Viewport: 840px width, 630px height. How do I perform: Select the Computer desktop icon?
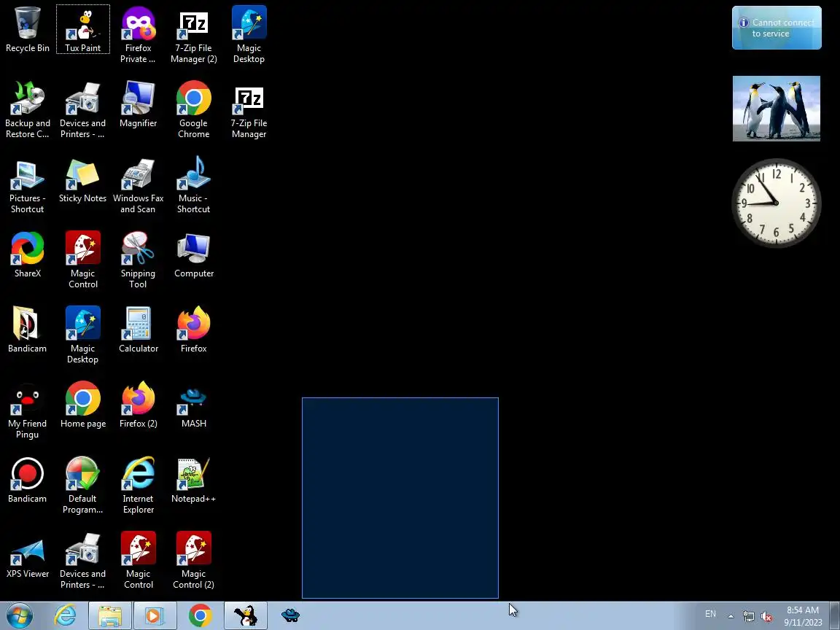(193, 255)
